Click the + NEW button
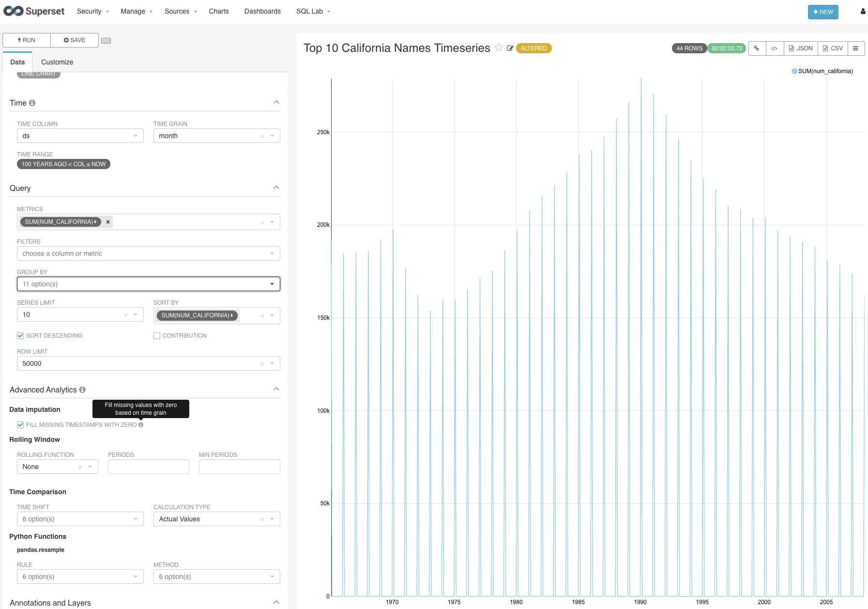The height and width of the screenshot is (609, 868). (x=823, y=12)
